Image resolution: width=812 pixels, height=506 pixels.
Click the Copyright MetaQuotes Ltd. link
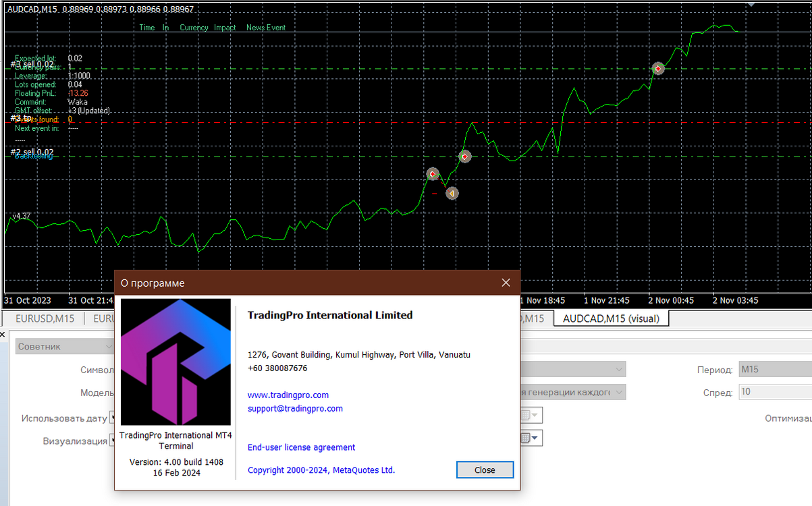[x=321, y=470]
